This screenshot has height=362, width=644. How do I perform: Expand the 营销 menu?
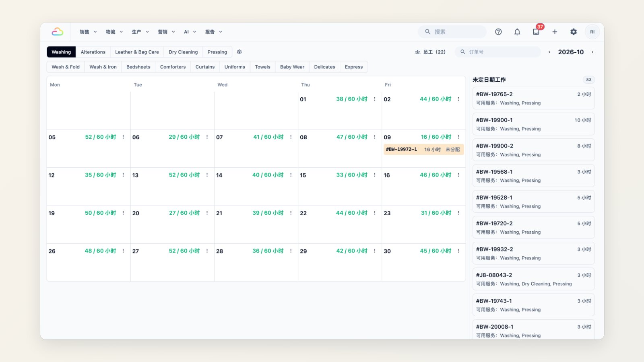(166, 32)
